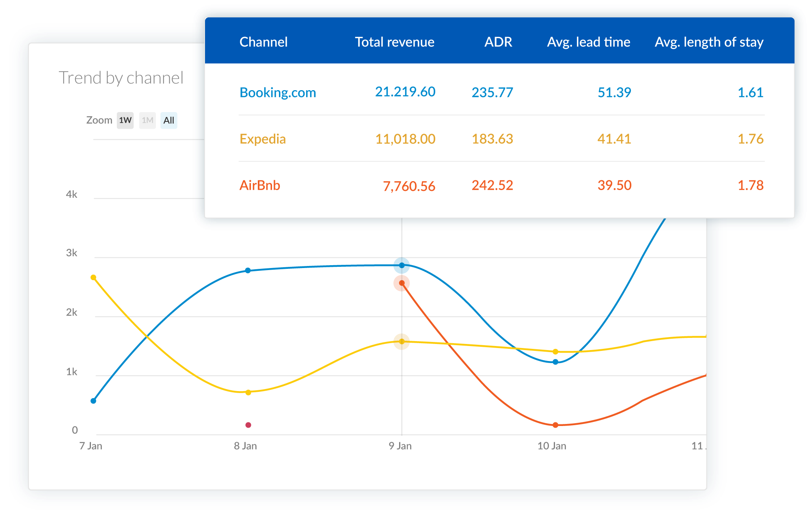Screen dimensions: 812x519
Task: Click the yellow data point on 8 Jan
Action: (x=248, y=392)
